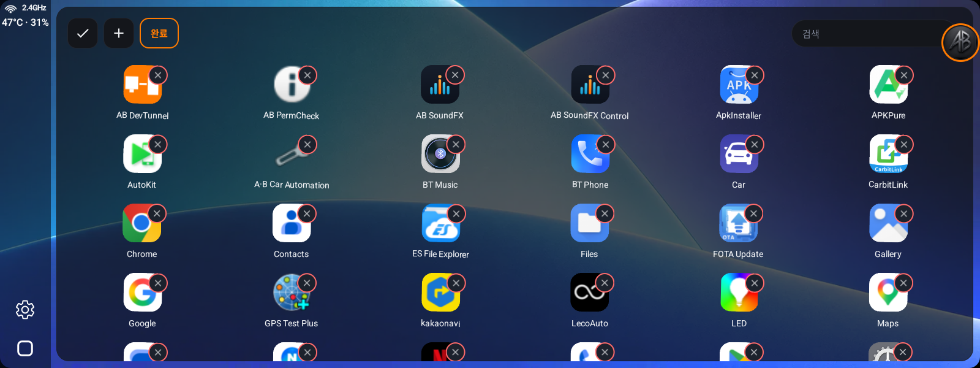Image resolution: width=980 pixels, height=368 pixels.
Task: Launch the kakaonavi app icon
Action: tap(440, 293)
